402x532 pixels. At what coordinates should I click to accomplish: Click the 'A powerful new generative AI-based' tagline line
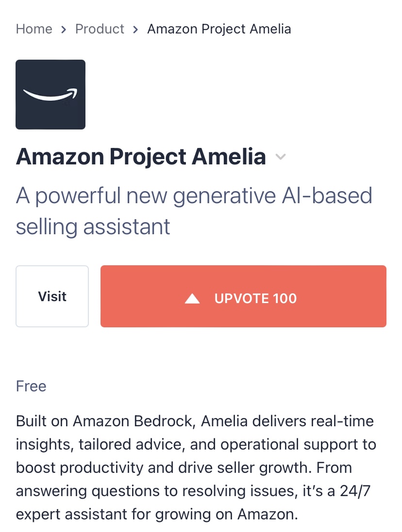tap(194, 196)
